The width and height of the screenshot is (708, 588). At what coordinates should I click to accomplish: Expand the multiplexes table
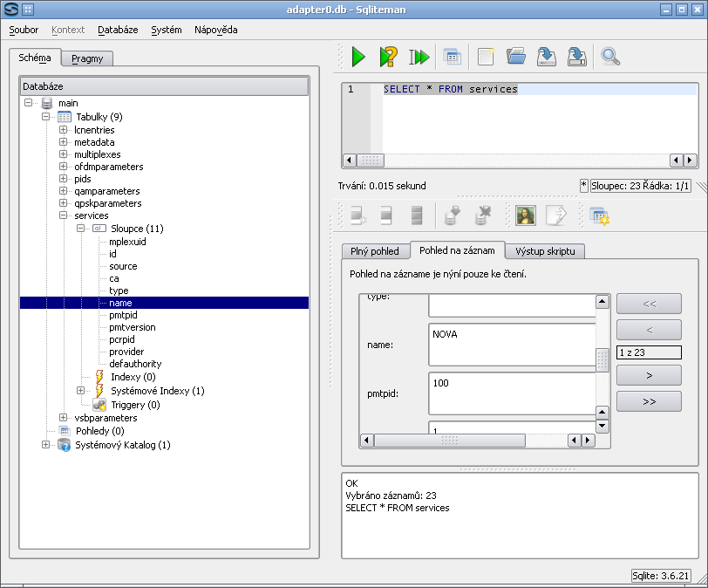63,154
